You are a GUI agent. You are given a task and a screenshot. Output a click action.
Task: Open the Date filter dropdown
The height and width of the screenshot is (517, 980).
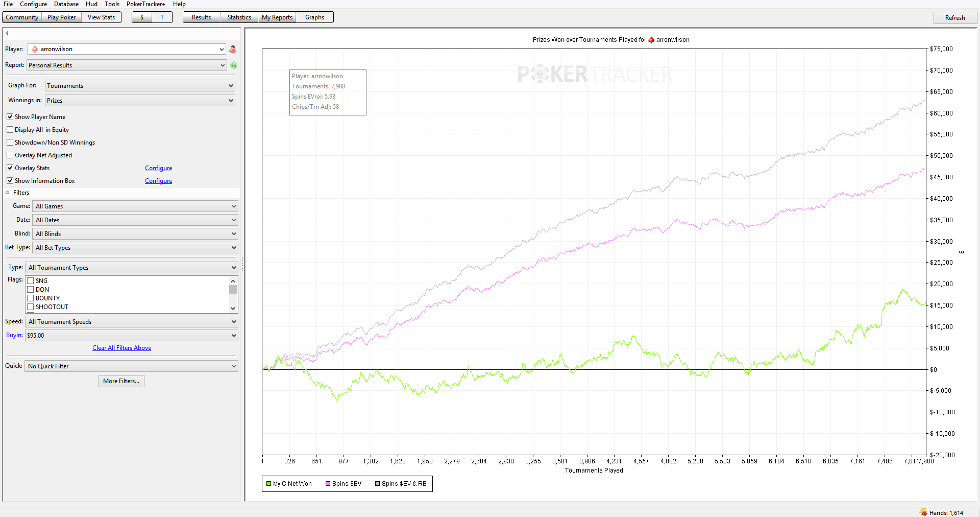tap(135, 220)
